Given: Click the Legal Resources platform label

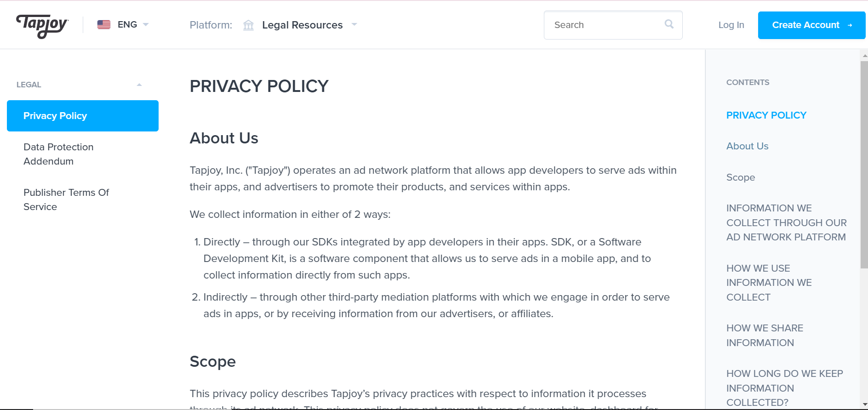Looking at the screenshot, I should (x=303, y=25).
